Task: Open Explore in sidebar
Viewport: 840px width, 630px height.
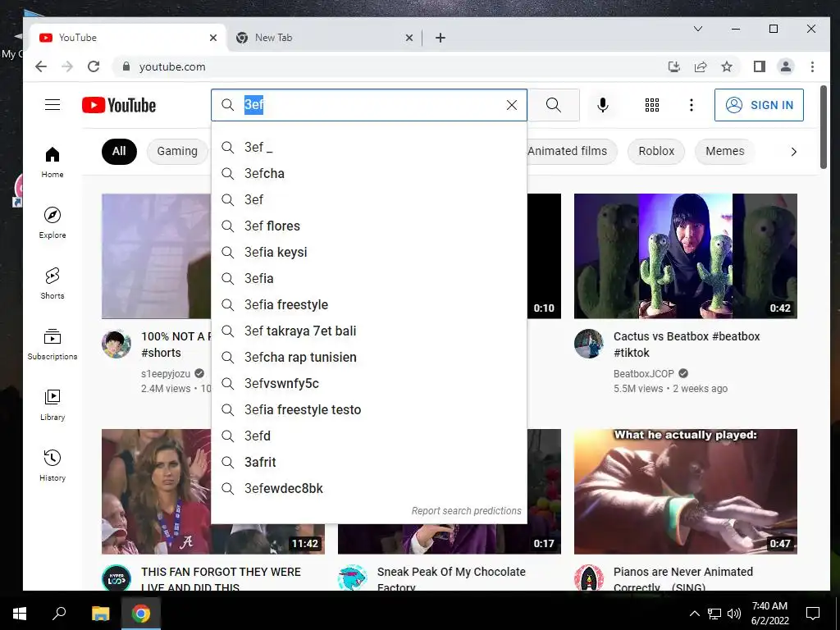Action: [52, 223]
